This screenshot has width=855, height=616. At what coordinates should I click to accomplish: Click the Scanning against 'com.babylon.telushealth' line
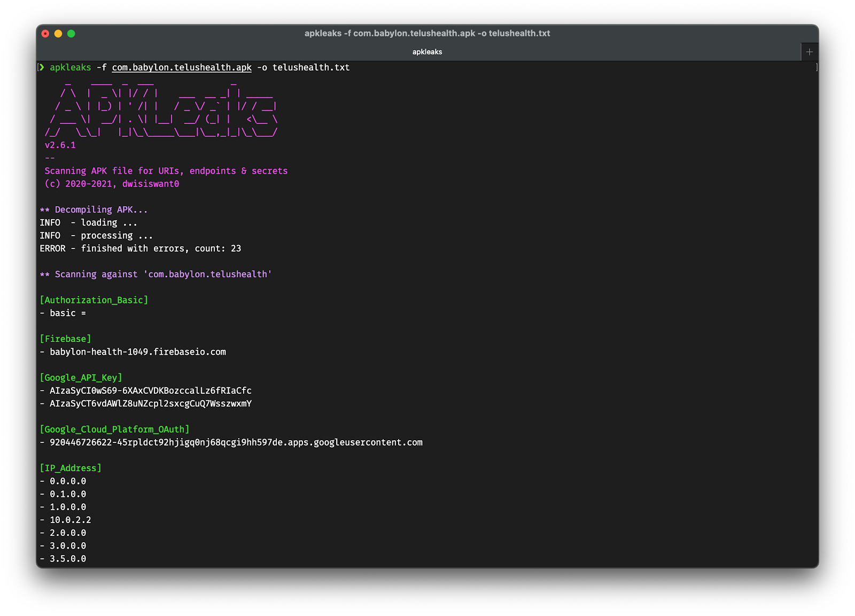point(156,274)
